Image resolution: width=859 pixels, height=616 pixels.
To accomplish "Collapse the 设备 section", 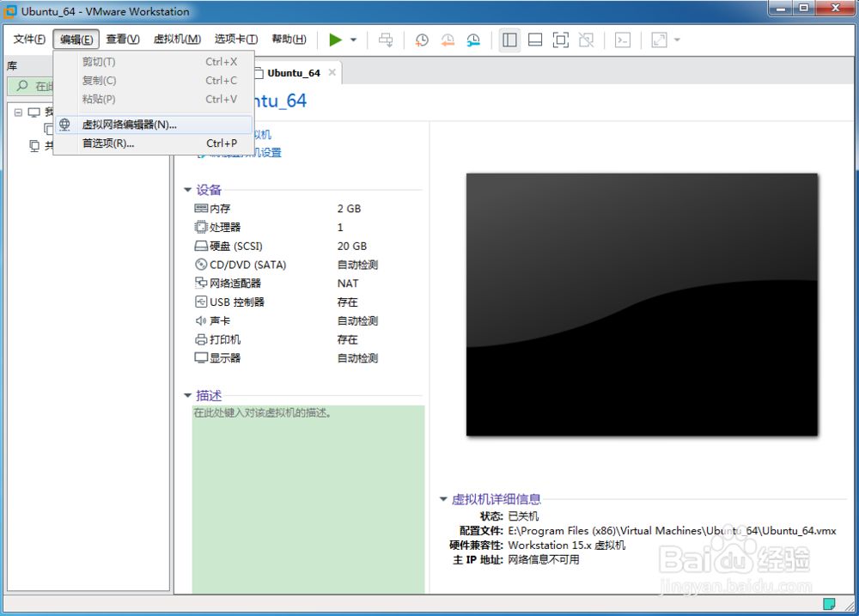I will [187, 190].
